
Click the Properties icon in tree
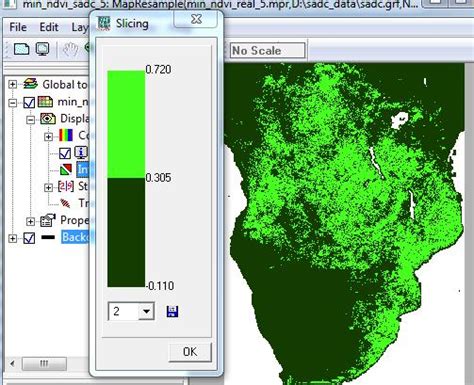click(48, 220)
